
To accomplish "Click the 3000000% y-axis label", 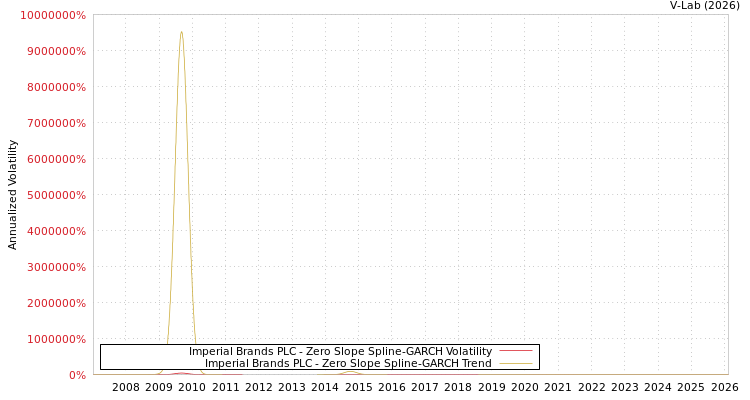I will [56, 267].
